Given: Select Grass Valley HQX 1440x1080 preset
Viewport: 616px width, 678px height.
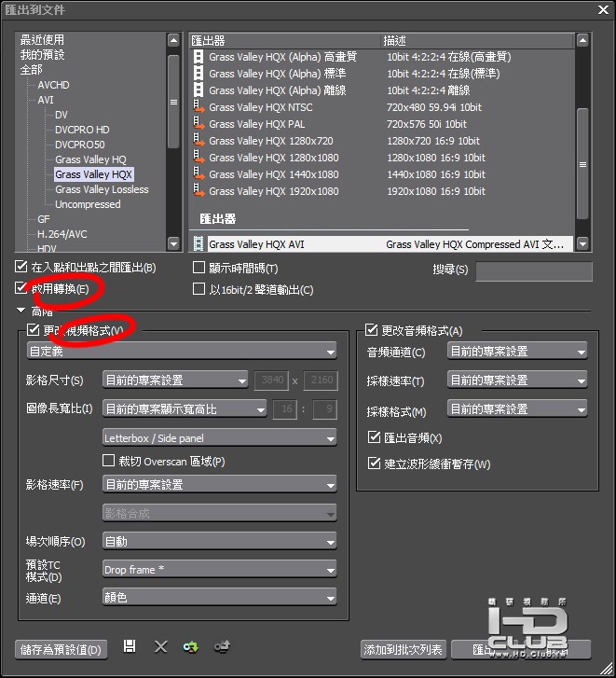Looking at the screenshot, I should (382, 174).
